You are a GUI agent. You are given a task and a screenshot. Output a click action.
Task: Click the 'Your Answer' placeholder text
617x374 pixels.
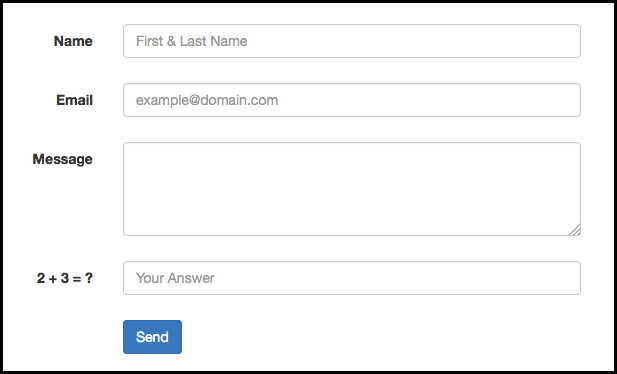(175, 278)
